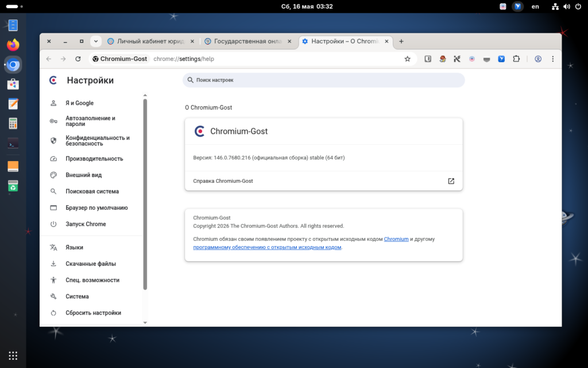Open the software store dock icon
The width and height of the screenshot is (588, 368).
[x=13, y=84]
